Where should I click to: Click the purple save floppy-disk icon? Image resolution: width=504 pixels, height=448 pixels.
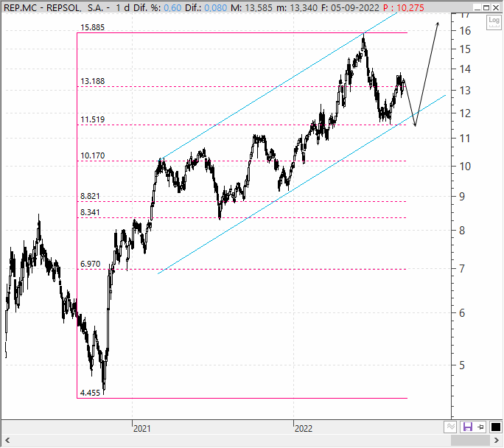[x=467, y=427]
